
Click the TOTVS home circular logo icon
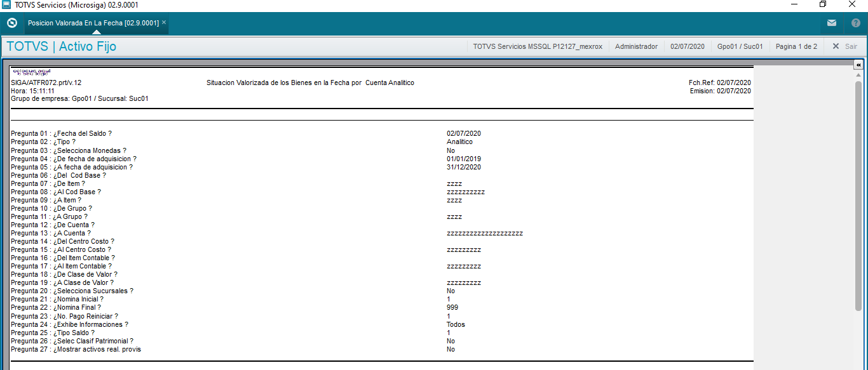(x=11, y=23)
